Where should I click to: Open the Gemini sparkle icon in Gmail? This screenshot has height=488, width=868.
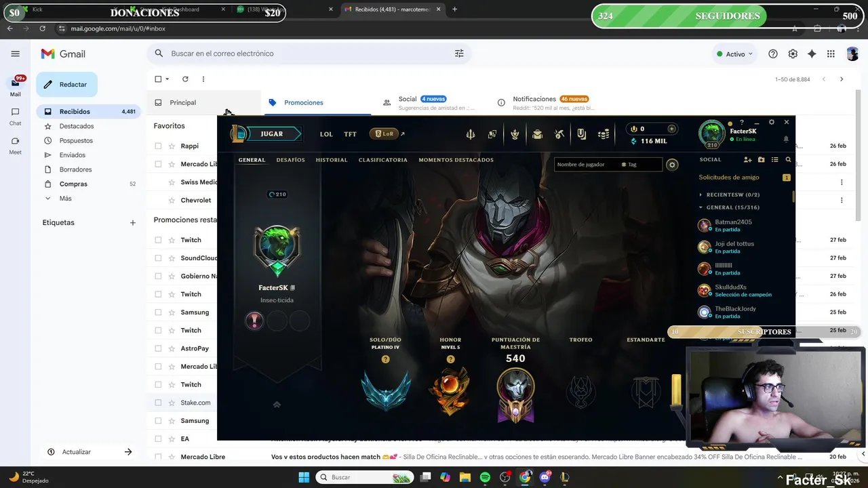[x=812, y=54]
